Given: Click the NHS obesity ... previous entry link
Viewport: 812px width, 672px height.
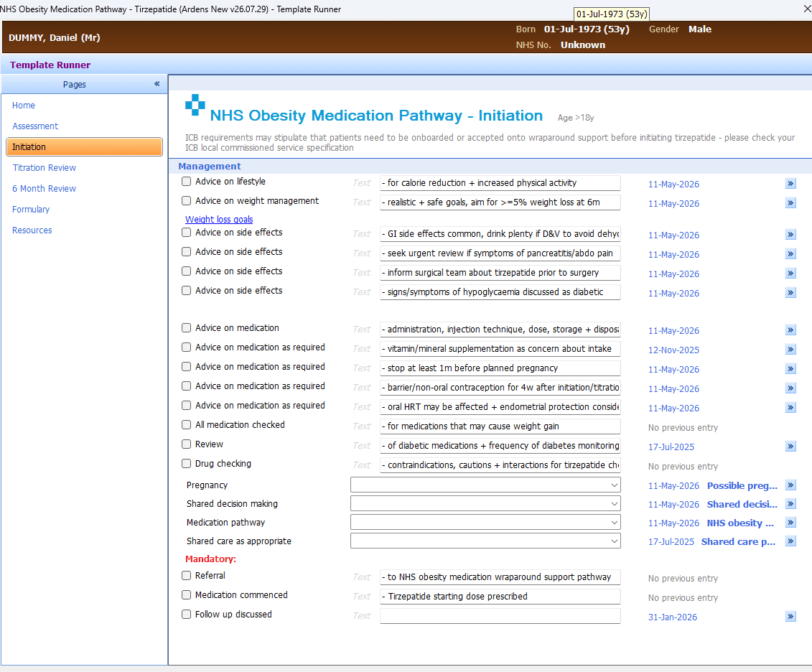Looking at the screenshot, I should click(740, 523).
